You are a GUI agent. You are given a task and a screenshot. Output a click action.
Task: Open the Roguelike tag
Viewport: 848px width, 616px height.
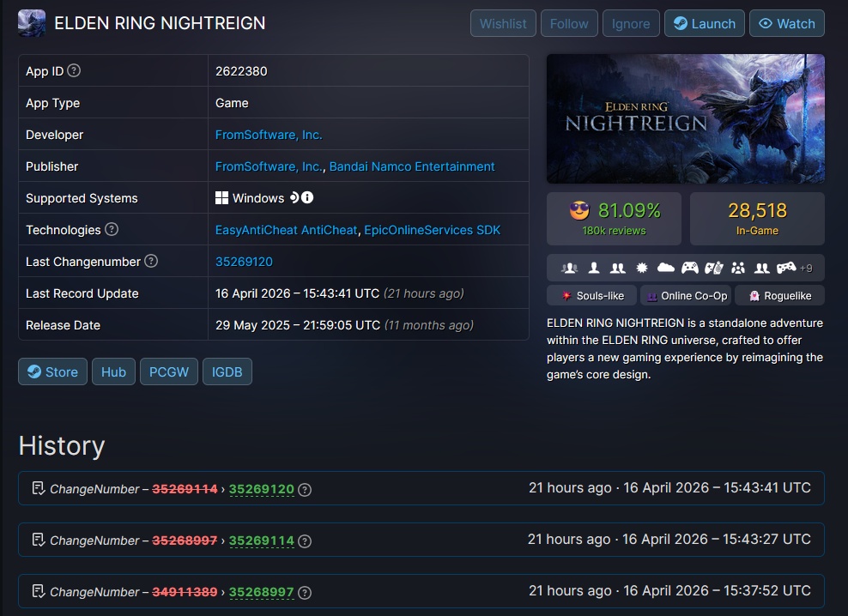click(x=780, y=296)
